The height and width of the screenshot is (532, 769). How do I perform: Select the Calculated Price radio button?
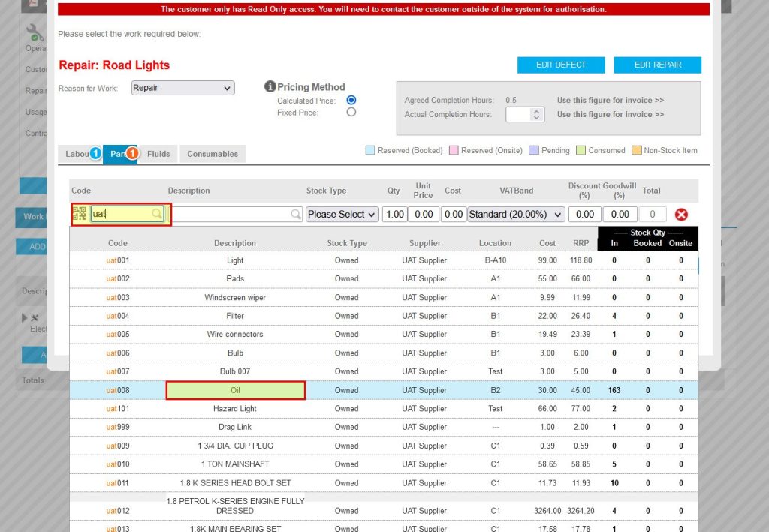[352, 100]
